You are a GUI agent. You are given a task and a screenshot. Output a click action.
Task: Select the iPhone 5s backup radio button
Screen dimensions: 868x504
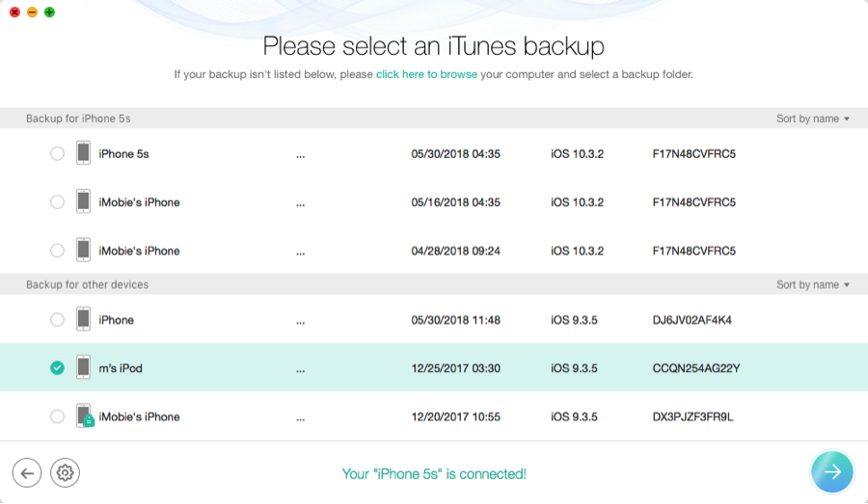57,154
